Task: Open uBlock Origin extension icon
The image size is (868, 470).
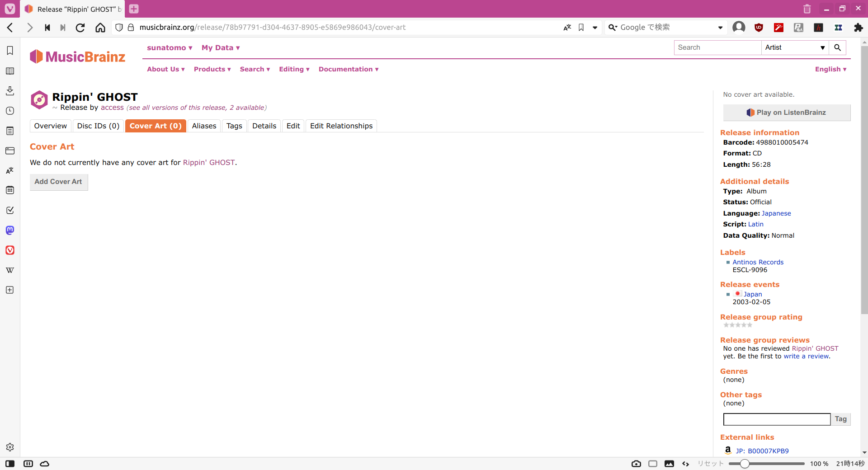Action: (x=759, y=28)
